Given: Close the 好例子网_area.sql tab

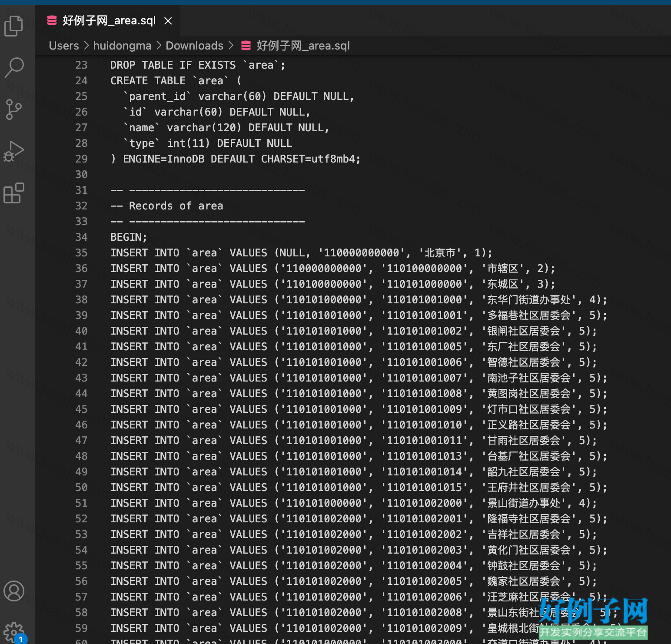Looking at the screenshot, I should tap(168, 20).
